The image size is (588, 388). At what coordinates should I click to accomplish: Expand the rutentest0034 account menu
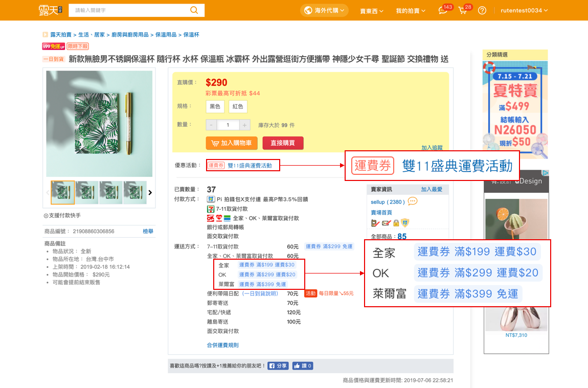click(524, 11)
